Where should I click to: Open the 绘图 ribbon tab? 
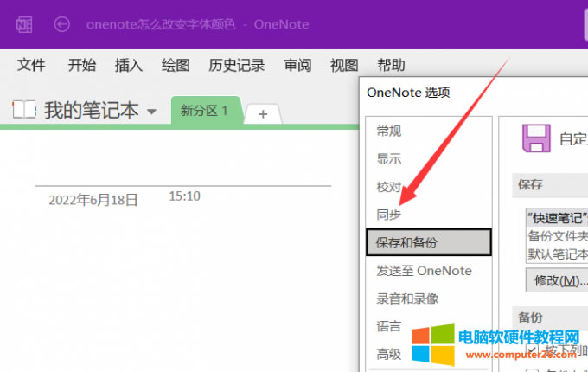point(176,65)
